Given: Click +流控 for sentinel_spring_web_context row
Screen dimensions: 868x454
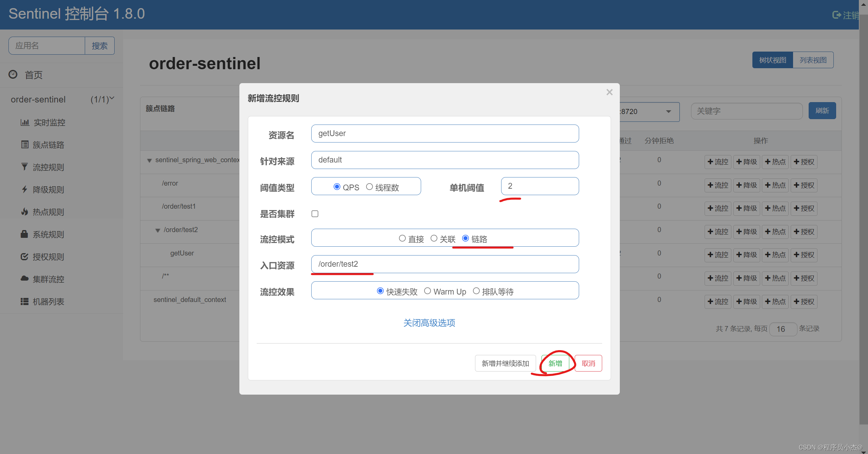Looking at the screenshot, I should [x=718, y=162].
